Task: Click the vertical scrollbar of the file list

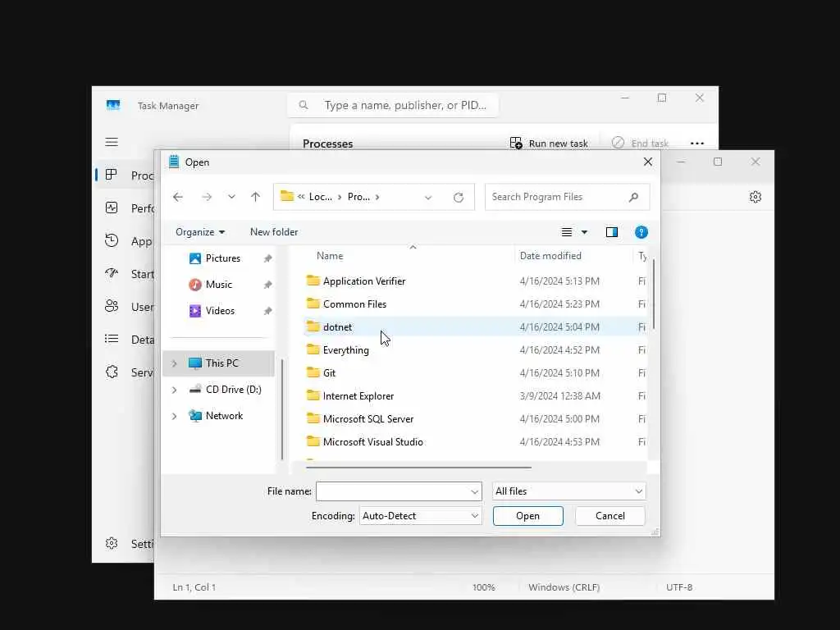Action: pyautogui.click(x=654, y=294)
